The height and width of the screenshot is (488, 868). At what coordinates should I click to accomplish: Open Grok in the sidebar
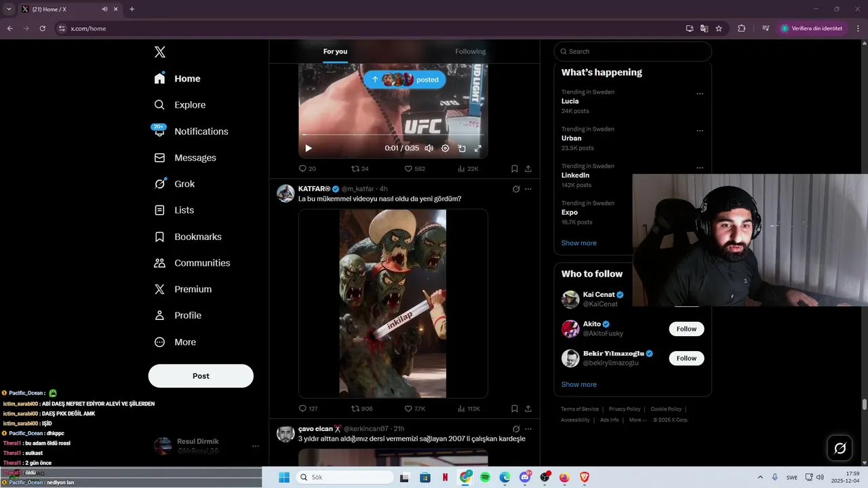point(175,184)
